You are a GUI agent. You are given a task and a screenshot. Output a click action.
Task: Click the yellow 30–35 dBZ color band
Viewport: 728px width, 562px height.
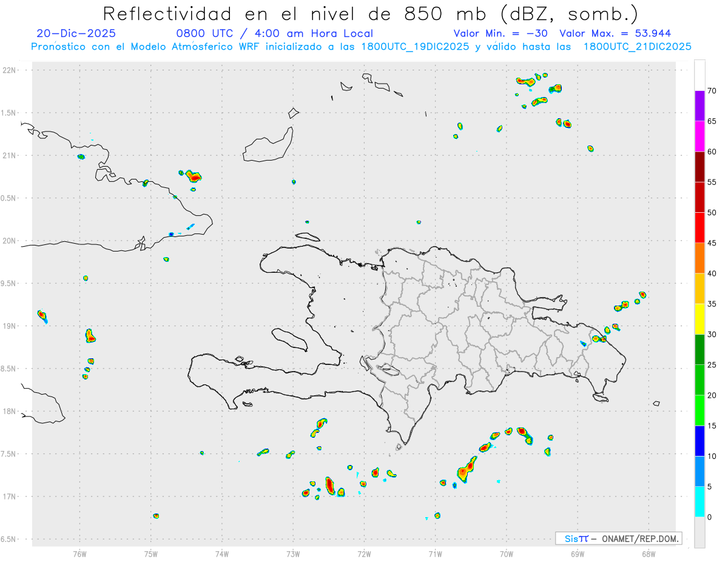pyautogui.click(x=699, y=319)
